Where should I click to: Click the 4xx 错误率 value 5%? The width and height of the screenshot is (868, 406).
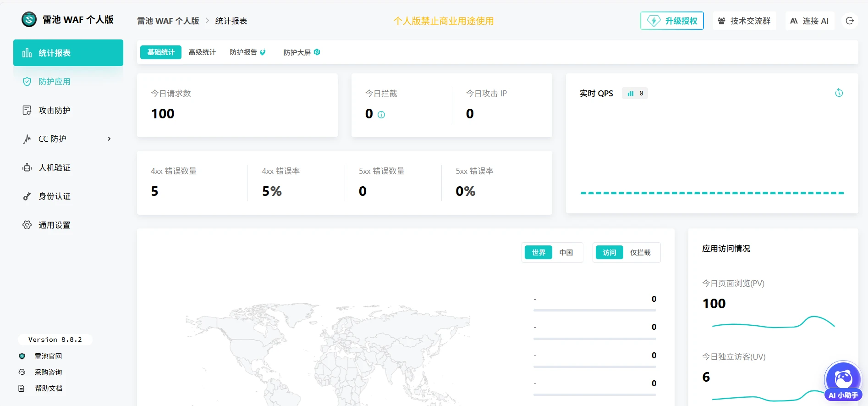(272, 191)
